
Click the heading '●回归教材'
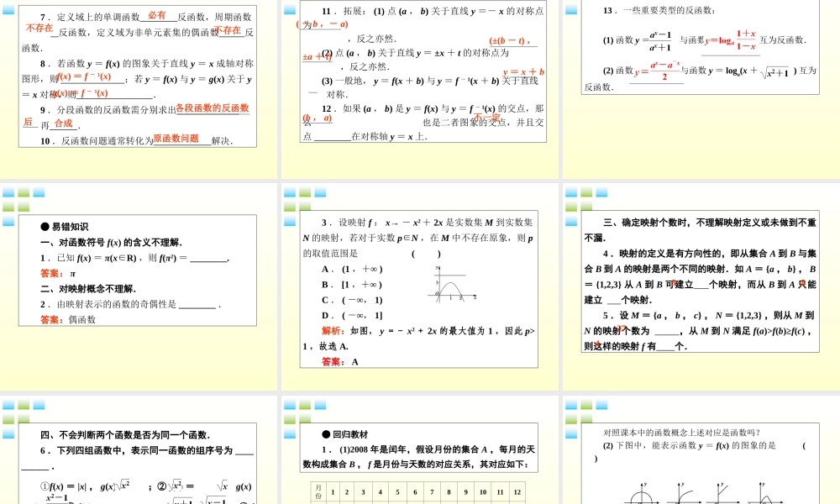345,434
